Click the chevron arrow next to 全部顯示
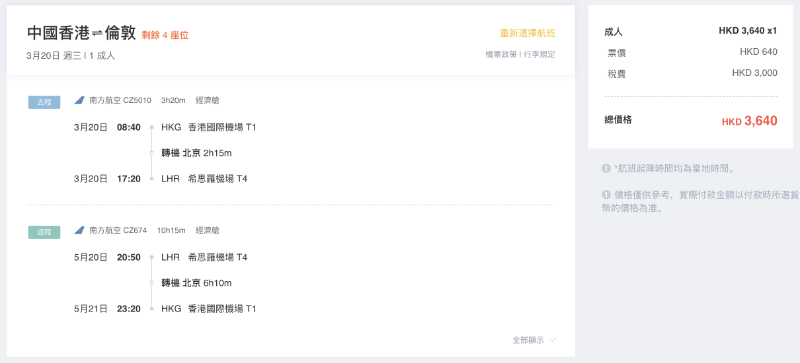Screen dimensions: 800x363 coord(552,340)
